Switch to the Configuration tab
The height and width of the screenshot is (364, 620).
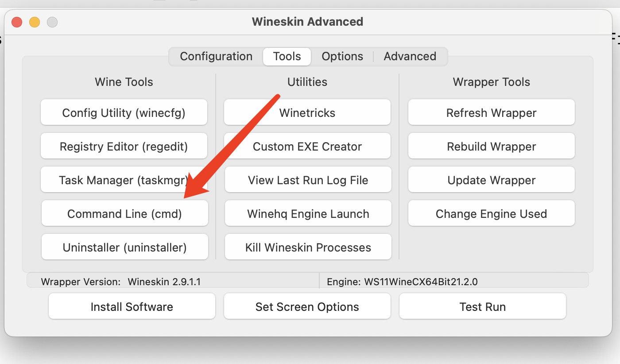point(216,56)
